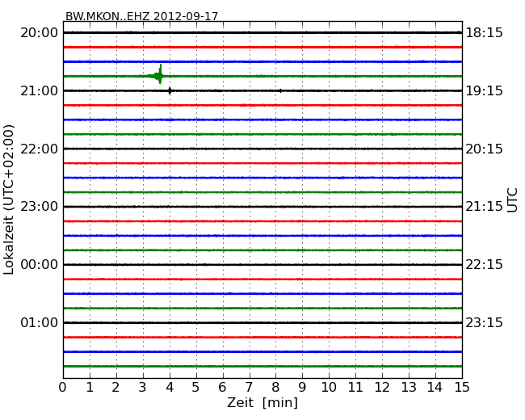Click the x-axis tick label 9
The width and height of the screenshot is (525, 420).
(302, 387)
